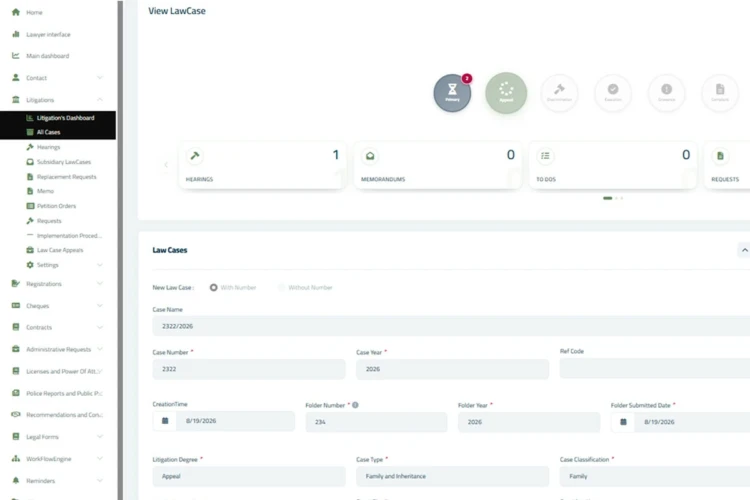Click the Home icon in the sidebar
The image size is (750, 500).
16,12
